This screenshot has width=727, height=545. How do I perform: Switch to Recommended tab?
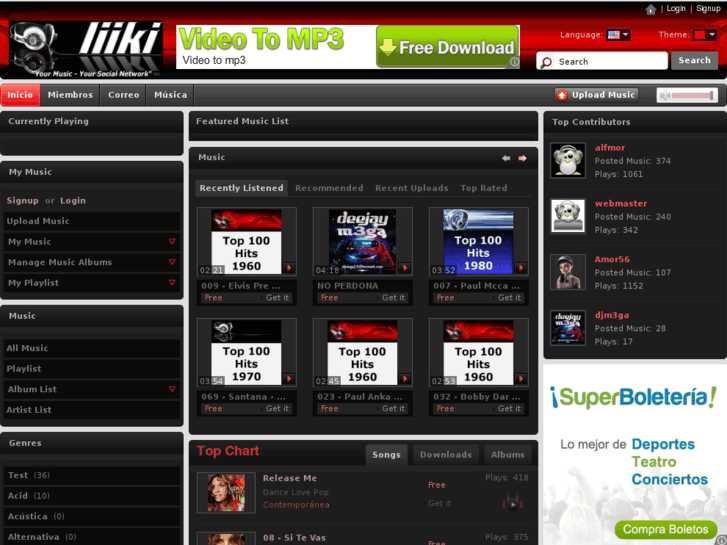coord(329,188)
